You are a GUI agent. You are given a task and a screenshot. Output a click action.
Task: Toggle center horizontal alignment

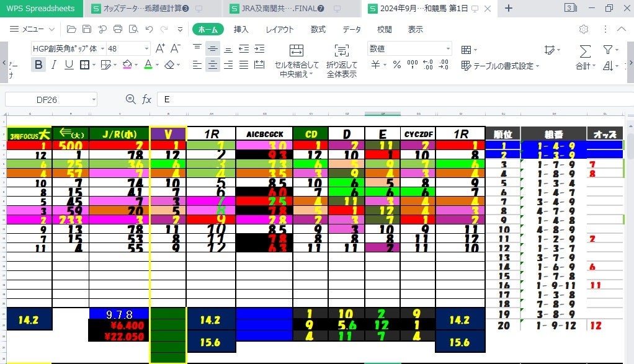(x=213, y=64)
